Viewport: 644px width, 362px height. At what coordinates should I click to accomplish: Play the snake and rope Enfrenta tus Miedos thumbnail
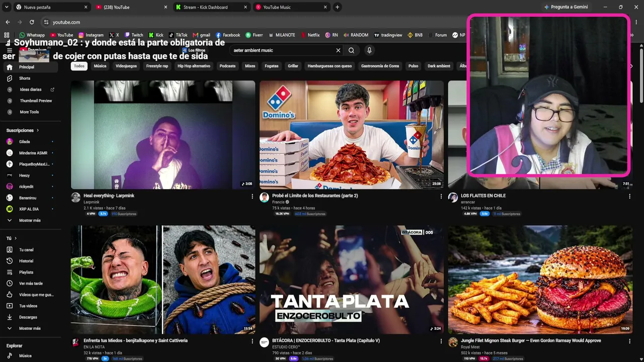coord(163,280)
